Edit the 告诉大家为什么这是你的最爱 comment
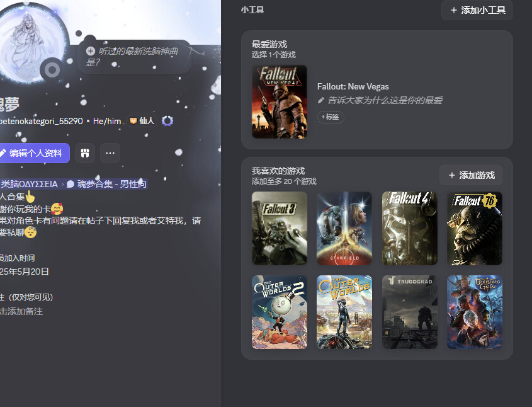Image resolution: width=532 pixels, height=407 pixels. tap(385, 100)
